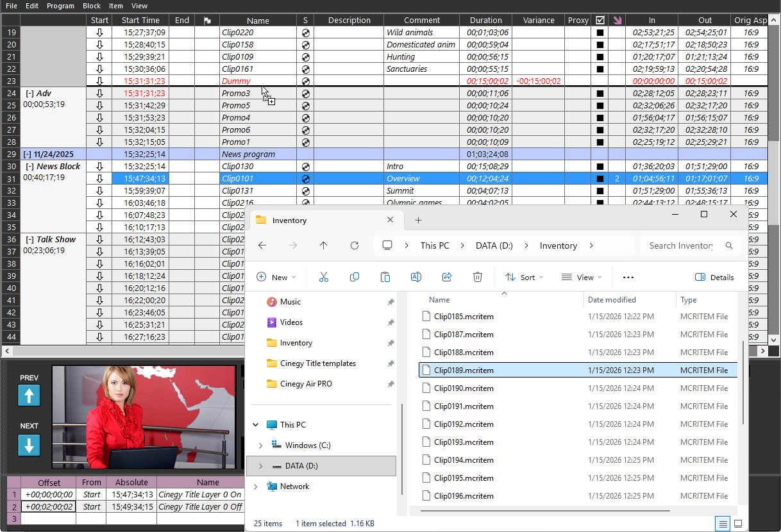Screen dimensions: 781x532
Task: Click the New button in Explorer
Action: coord(276,277)
